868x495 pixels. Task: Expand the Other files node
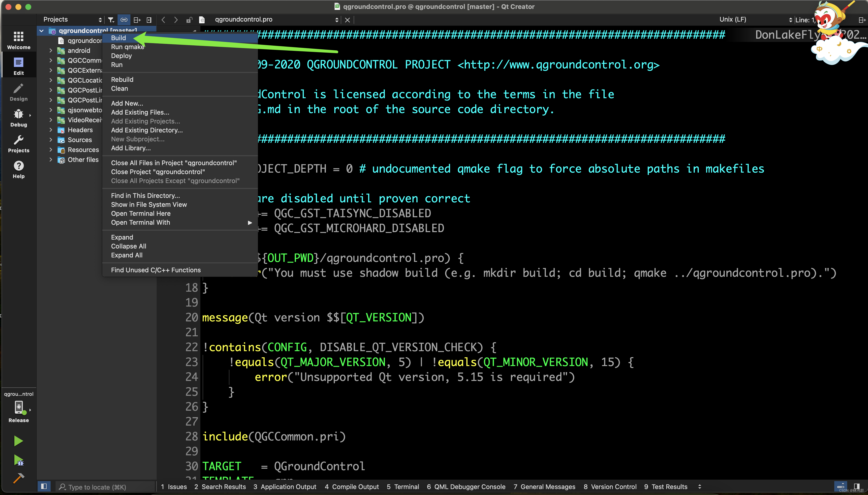(x=51, y=159)
